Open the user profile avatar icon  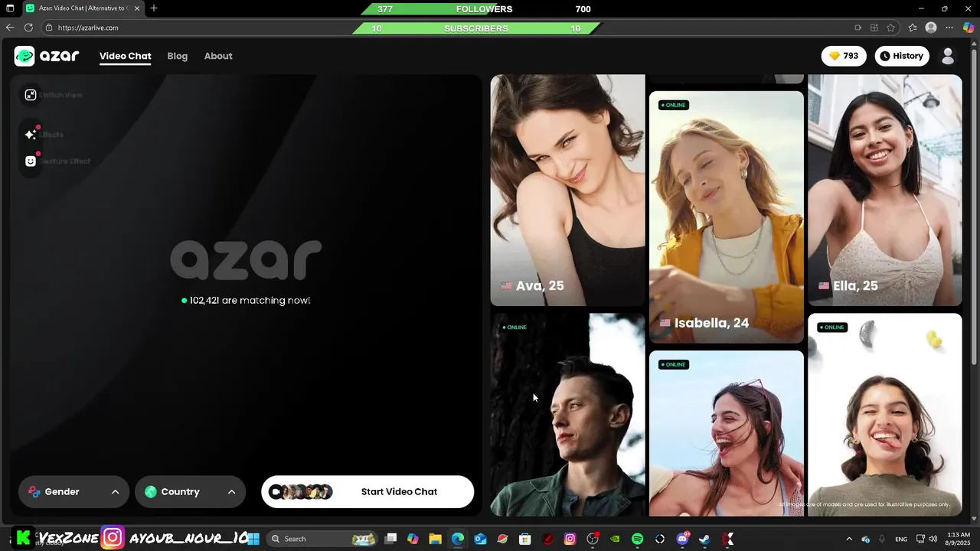pyautogui.click(x=948, y=56)
